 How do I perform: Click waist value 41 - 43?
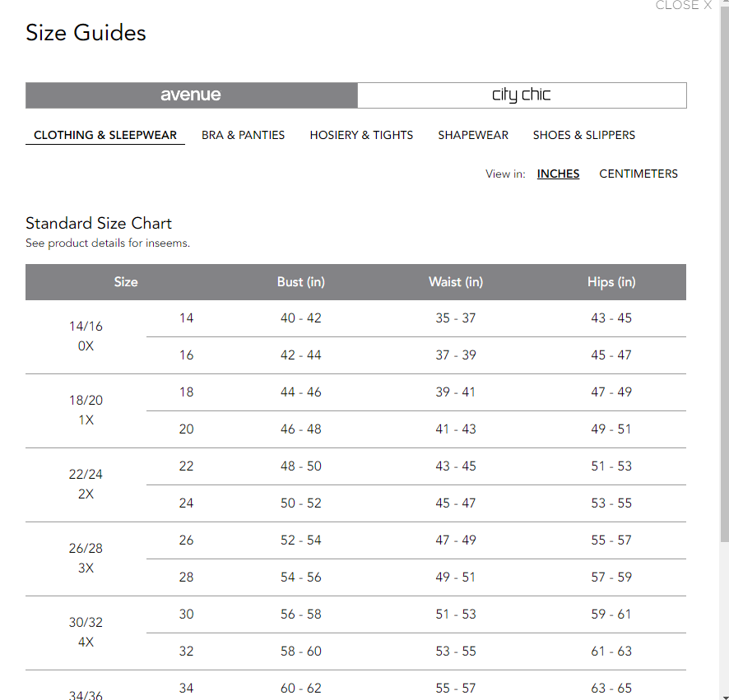[x=456, y=429]
